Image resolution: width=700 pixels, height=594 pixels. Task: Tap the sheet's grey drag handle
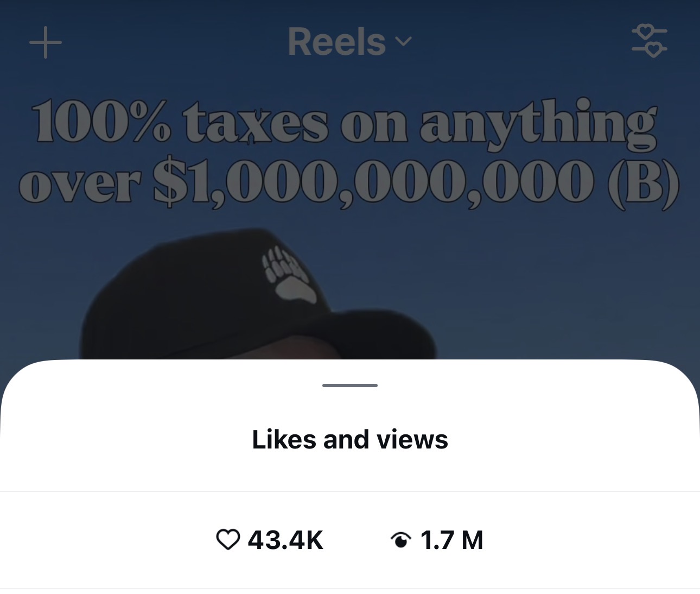pos(350,386)
